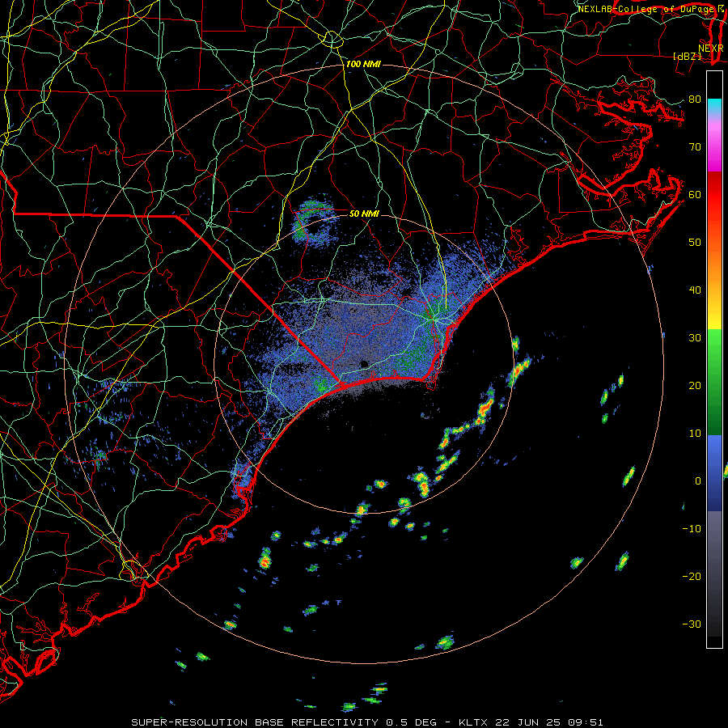Pick the red segment of the reflectivity color bar
Viewport: 728px width, 728px height.
pyautogui.click(x=714, y=190)
